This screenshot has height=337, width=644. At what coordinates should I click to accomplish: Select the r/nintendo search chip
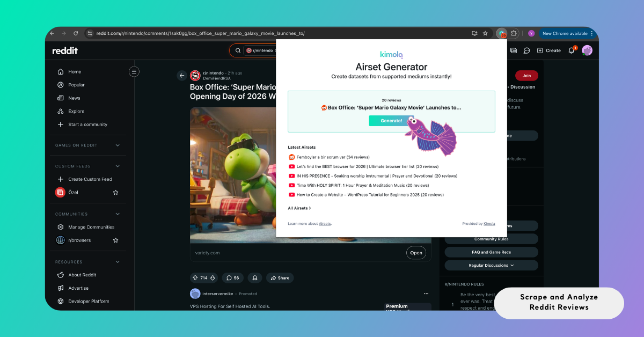[x=260, y=50]
